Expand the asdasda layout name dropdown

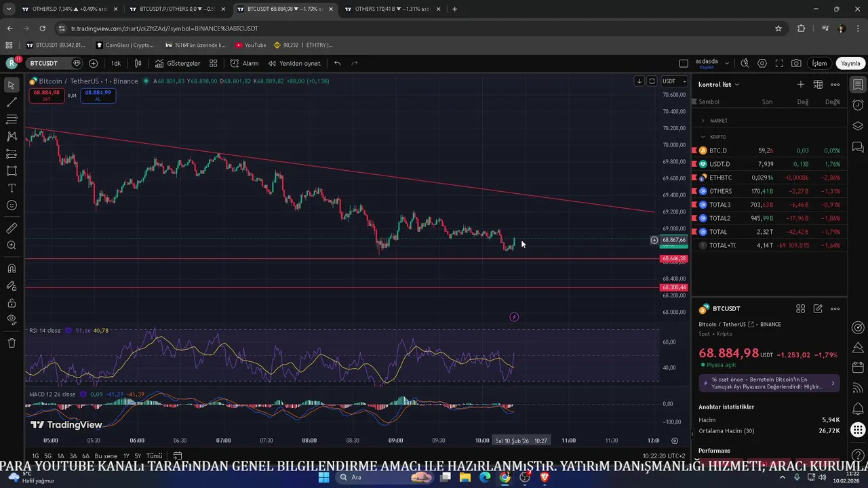727,63
